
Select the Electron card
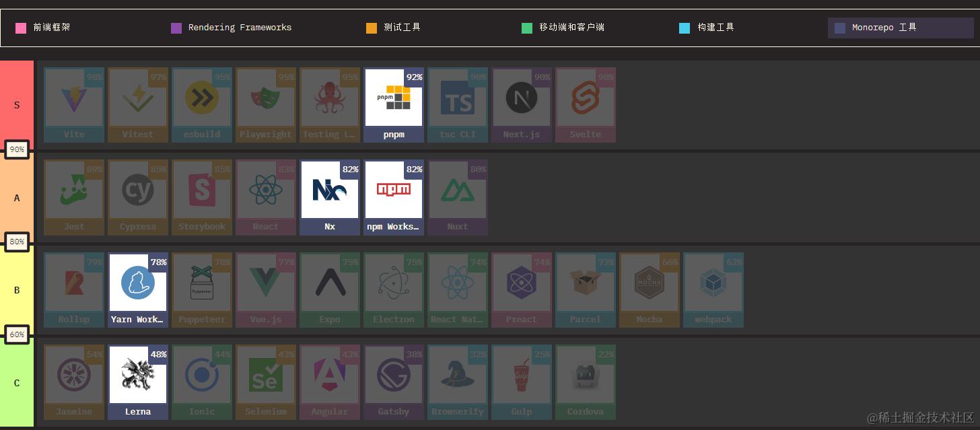394,290
